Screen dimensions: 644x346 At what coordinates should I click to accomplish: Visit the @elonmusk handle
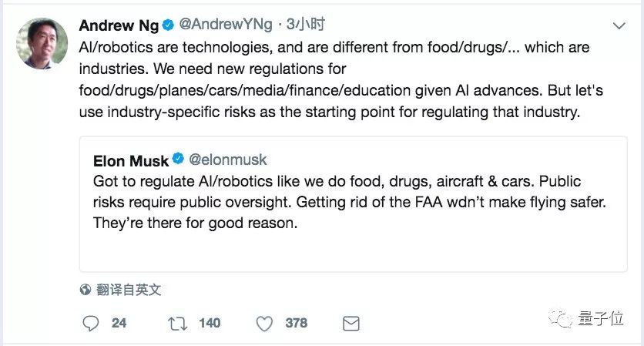[228, 160]
